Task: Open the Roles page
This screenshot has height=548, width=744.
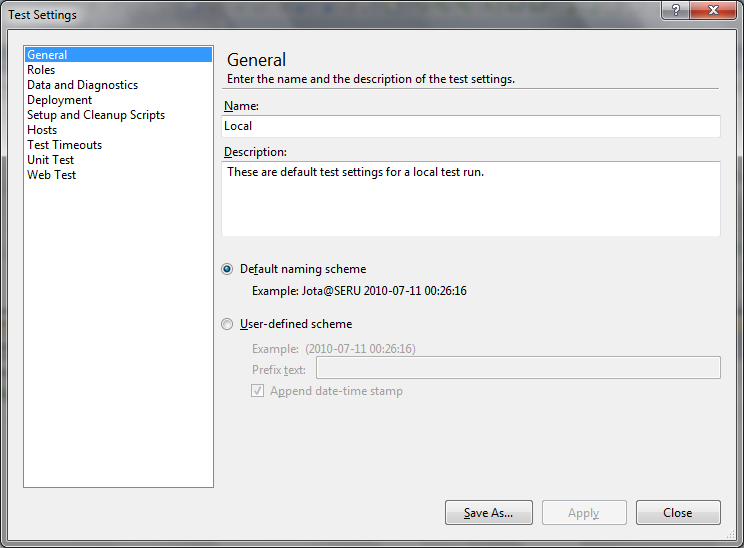Action: pyautogui.click(x=41, y=70)
